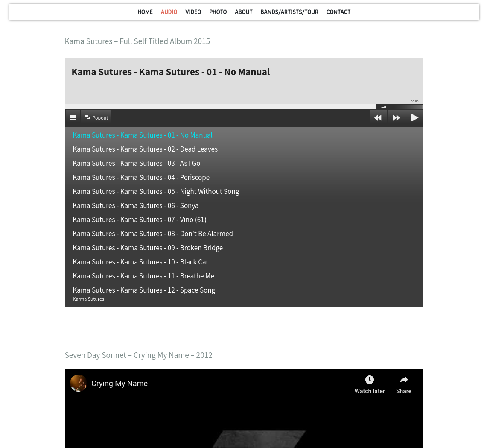Click the YouTube Watch later clock icon

pos(370,380)
